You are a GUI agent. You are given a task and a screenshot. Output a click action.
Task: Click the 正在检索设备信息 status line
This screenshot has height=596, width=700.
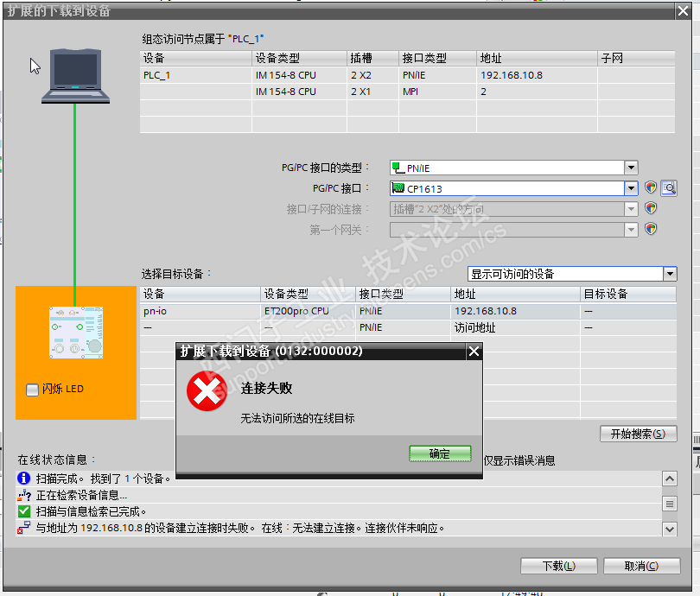81,495
